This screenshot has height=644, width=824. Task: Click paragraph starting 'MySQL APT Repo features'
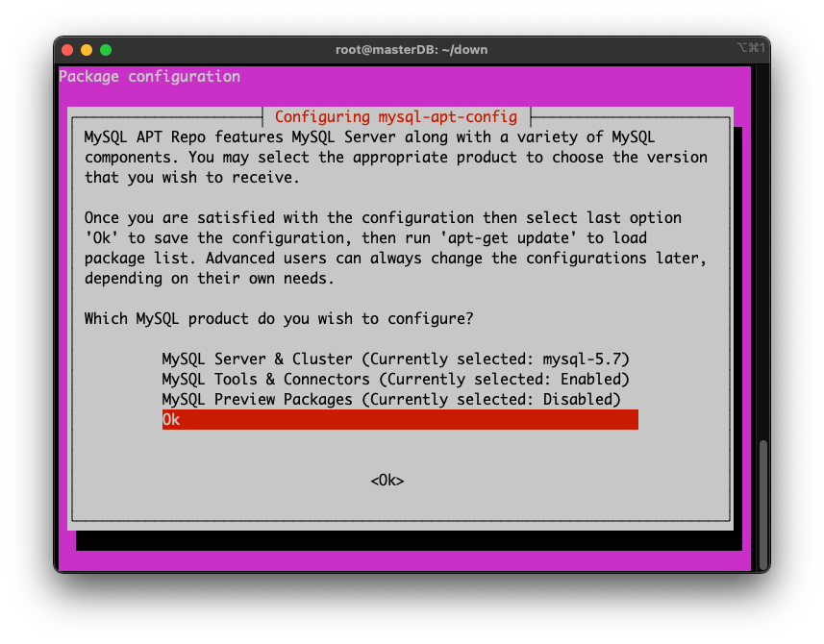(396, 157)
